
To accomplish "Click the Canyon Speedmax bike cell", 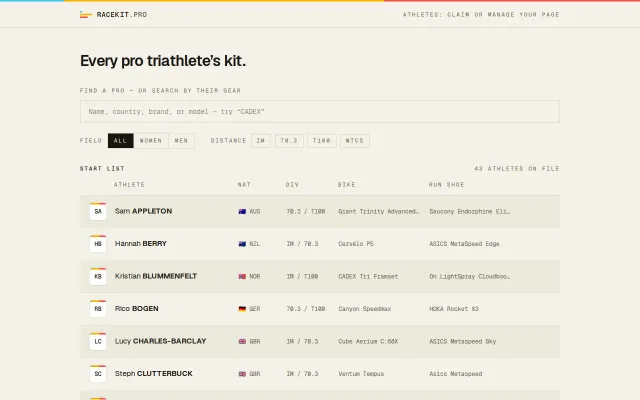I will pos(364,309).
